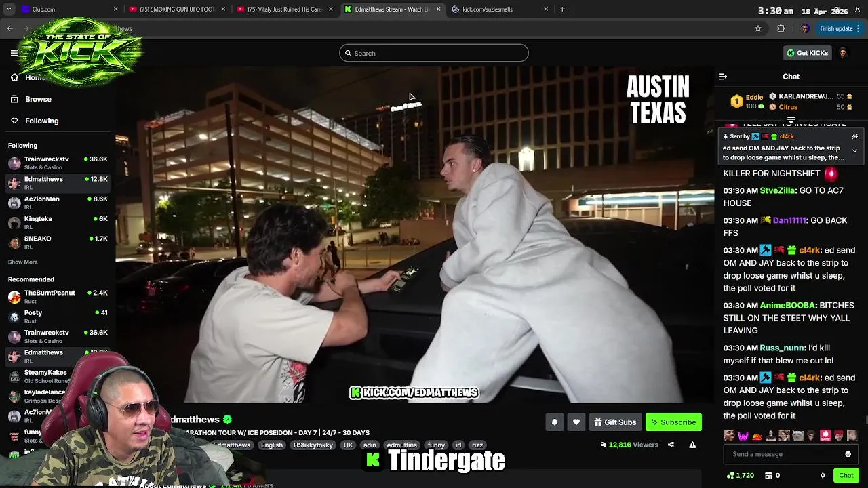Image resolution: width=868 pixels, height=488 pixels.
Task: Click StveZilla username in chat
Action: pos(777,190)
